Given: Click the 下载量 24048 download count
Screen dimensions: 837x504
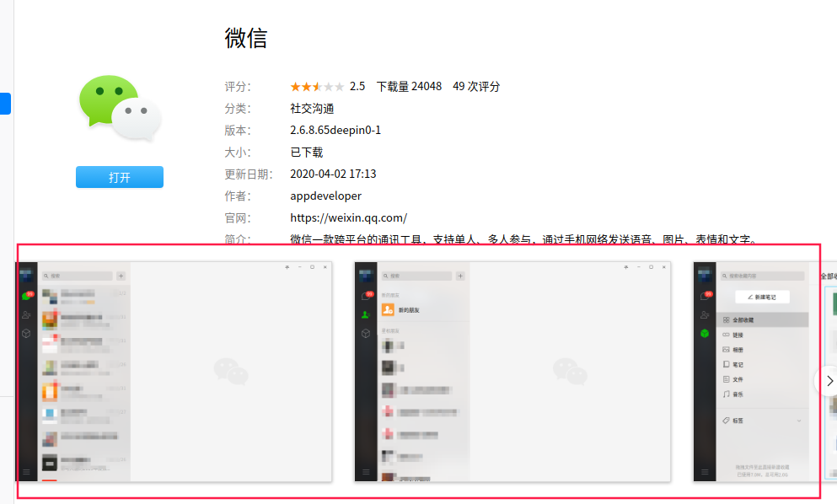Looking at the screenshot, I should coord(409,87).
